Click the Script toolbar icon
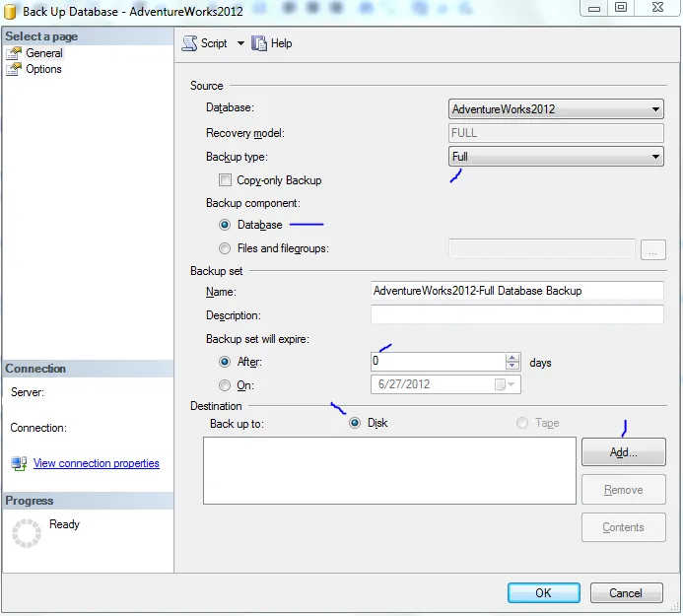683x616 pixels. tap(189, 43)
